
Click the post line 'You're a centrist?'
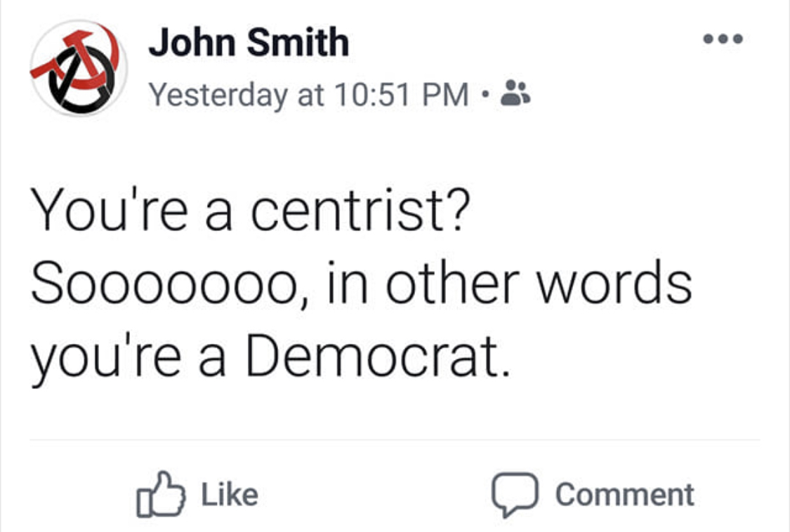pyautogui.click(x=251, y=209)
